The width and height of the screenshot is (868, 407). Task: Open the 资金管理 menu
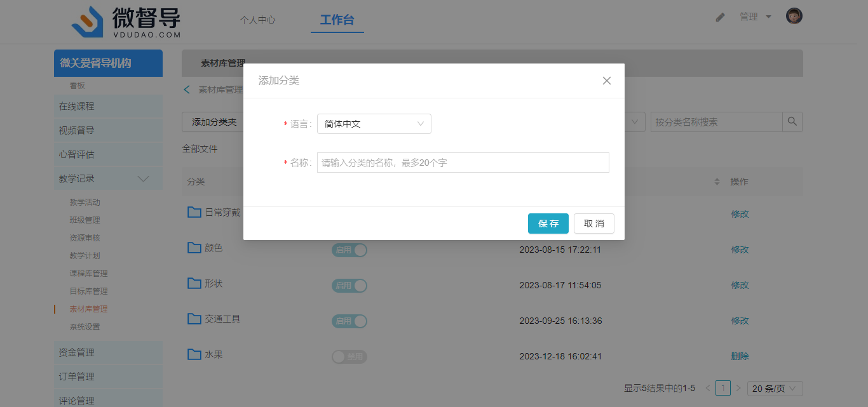(x=108, y=352)
